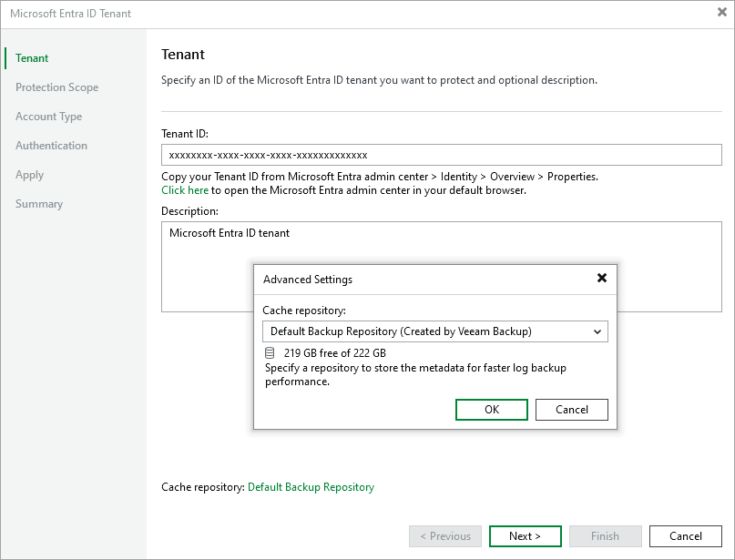
Task: Click the Previous button
Action: click(x=444, y=535)
